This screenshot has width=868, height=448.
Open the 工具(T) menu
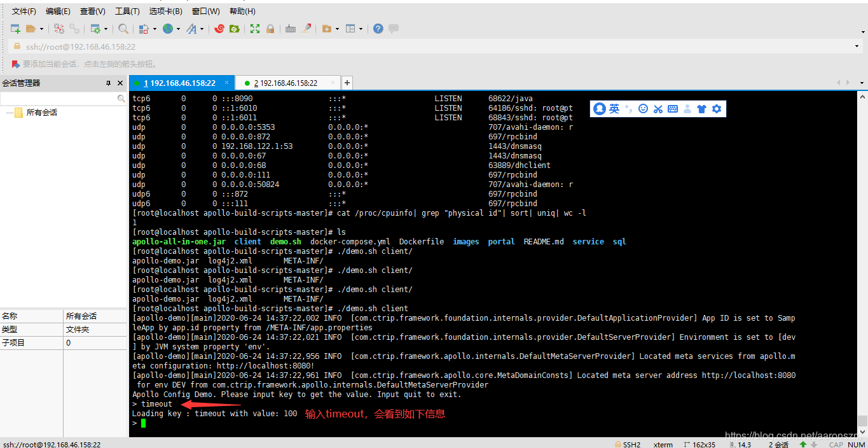(x=127, y=11)
